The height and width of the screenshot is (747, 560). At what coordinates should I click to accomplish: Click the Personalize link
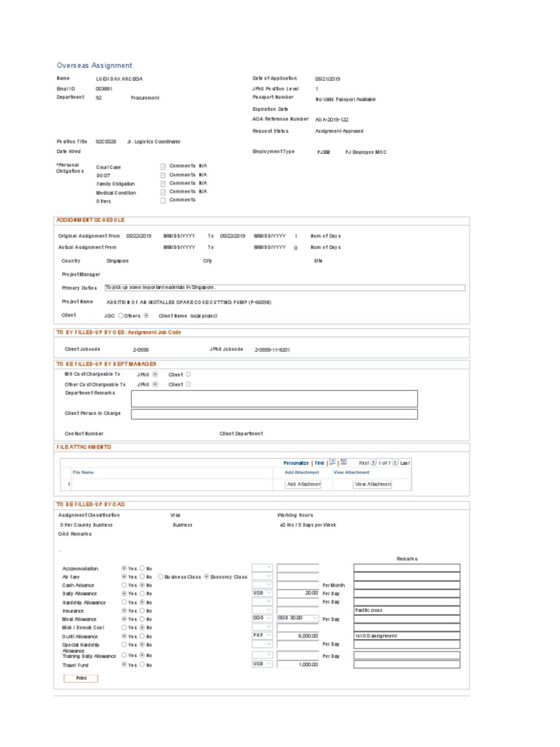click(296, 462)
